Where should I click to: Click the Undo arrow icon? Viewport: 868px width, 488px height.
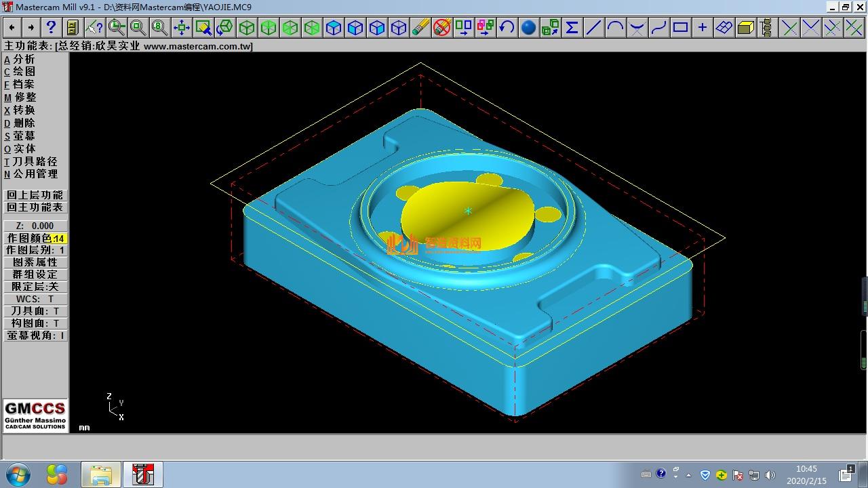click(507, 27)
